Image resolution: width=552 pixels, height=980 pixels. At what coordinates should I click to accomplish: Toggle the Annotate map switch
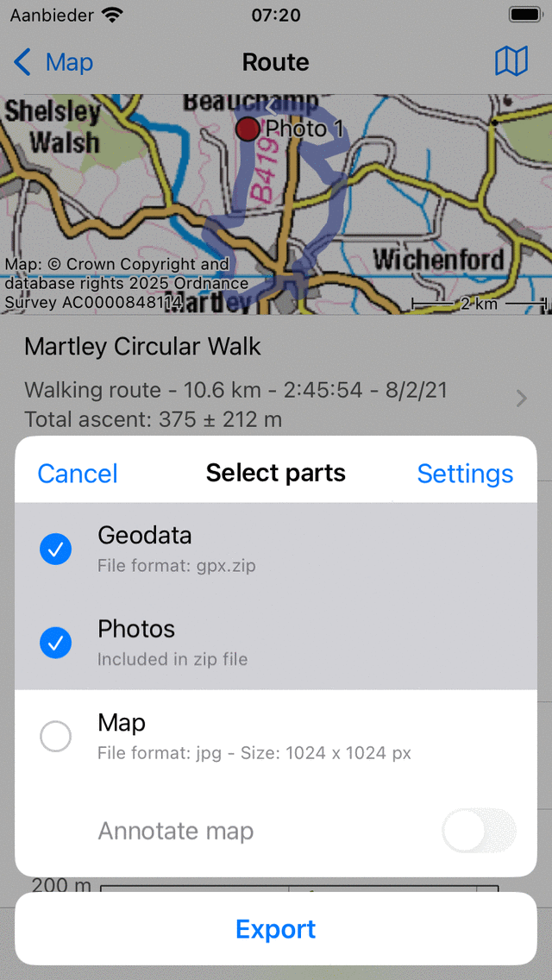pyautogui.click(x=479, y=831)
